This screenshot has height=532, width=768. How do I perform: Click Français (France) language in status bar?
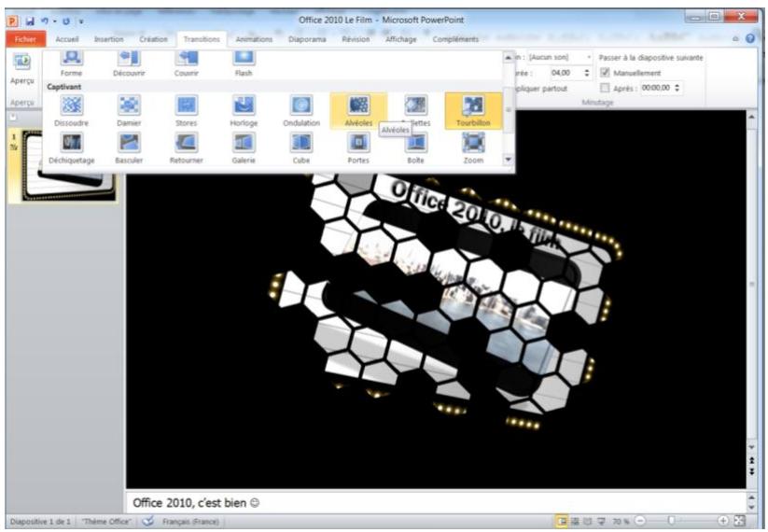tap(190, 521)
